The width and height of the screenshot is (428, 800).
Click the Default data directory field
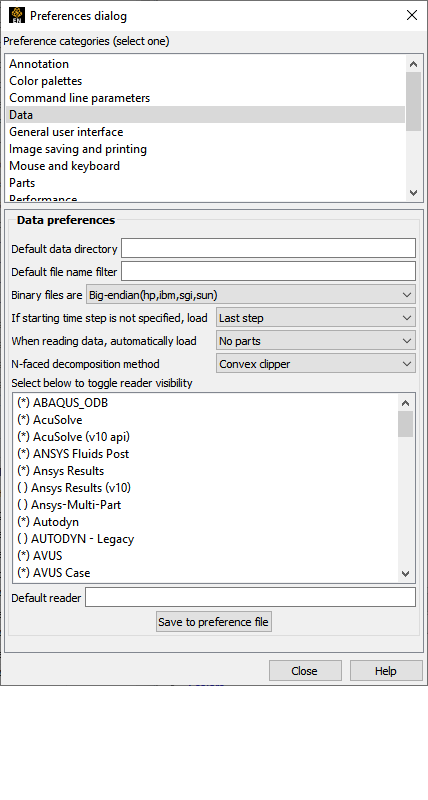tap(268, 248)
